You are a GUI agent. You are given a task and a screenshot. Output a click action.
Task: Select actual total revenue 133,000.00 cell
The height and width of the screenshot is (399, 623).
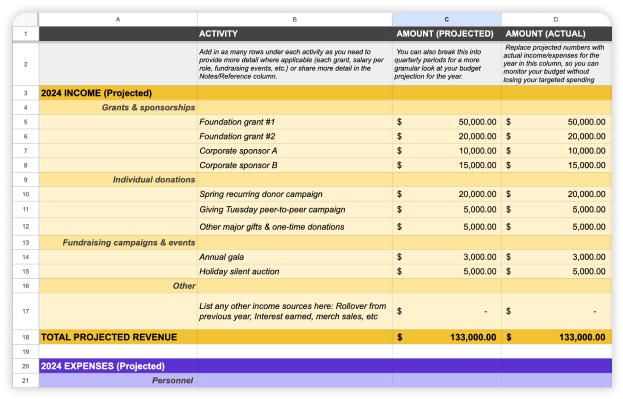[556, 337]
